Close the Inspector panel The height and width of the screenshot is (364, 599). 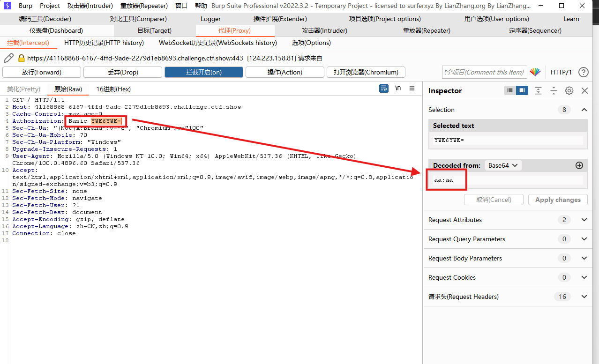pos(584,90)
